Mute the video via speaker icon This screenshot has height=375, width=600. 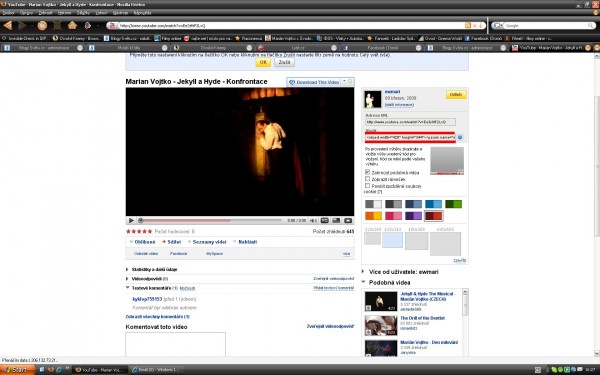point(313,220)
